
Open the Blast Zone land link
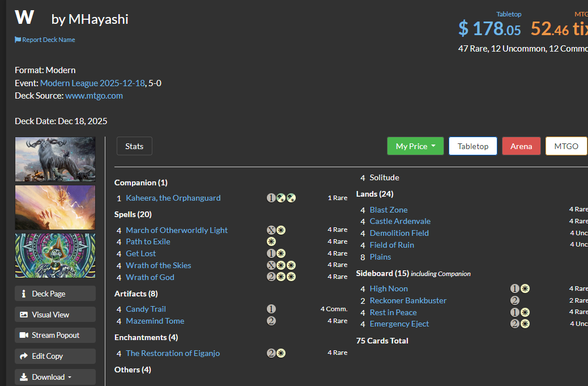point(389,210)
